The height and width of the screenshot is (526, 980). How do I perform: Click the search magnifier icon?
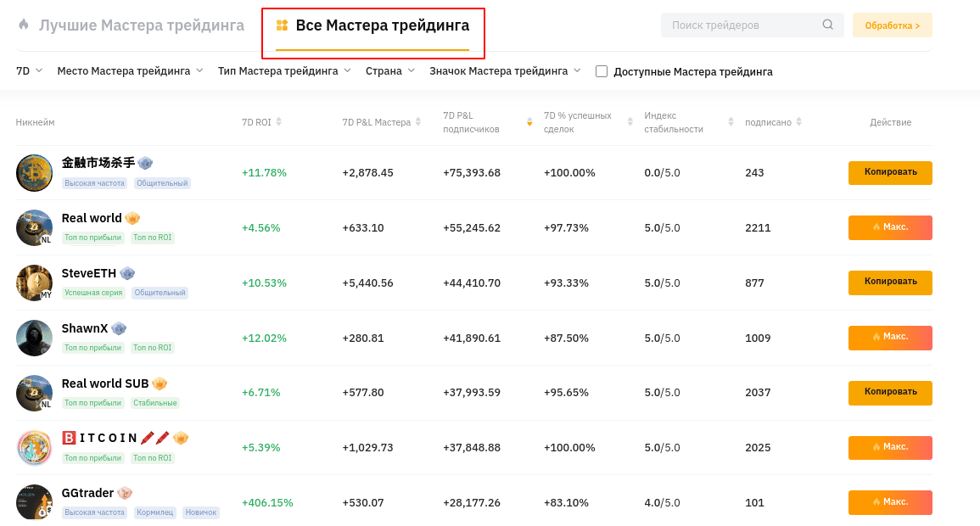[x=827, y=25]
